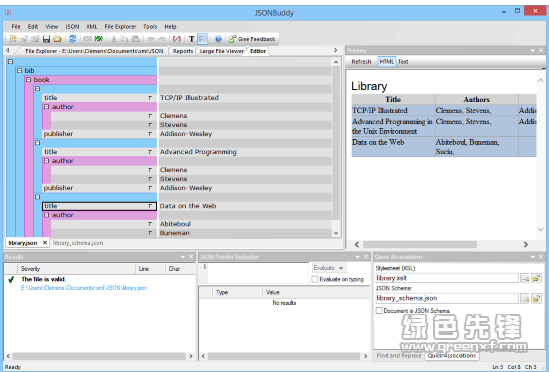Toggle the Text preview mode

tap(403, 62)
